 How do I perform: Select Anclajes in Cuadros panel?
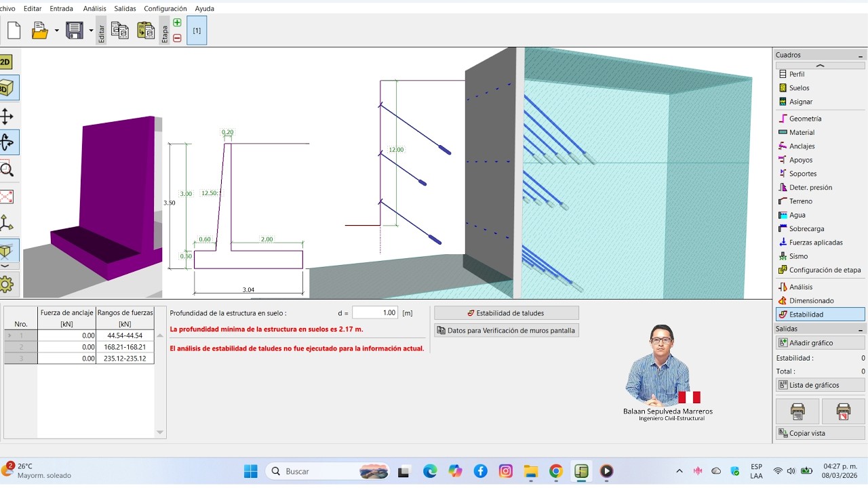click(x=821, y=146)
